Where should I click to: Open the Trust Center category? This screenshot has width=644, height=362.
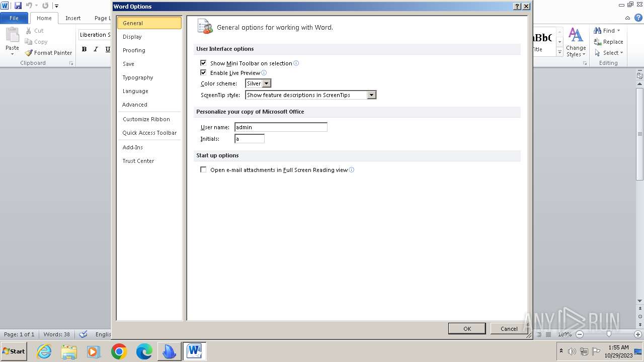point(149,161)
